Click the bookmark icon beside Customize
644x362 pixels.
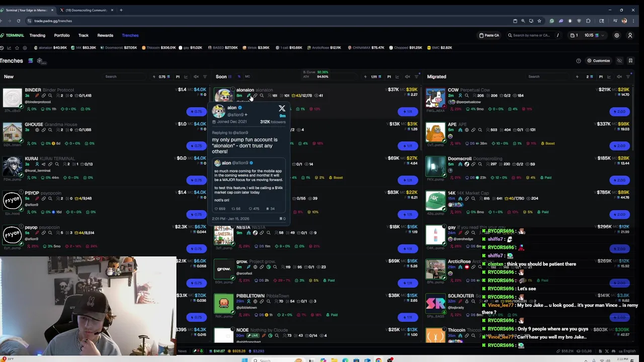[x=630, y=61]
